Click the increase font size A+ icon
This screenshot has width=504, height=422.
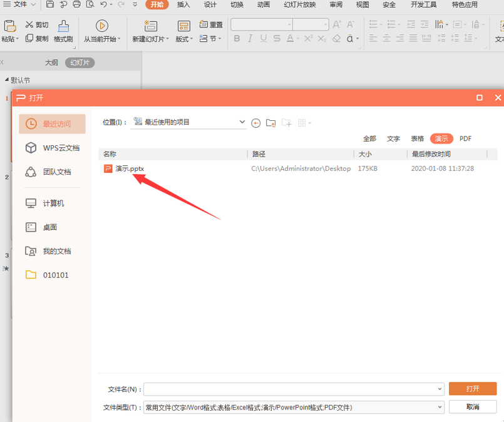coord(337,24)
